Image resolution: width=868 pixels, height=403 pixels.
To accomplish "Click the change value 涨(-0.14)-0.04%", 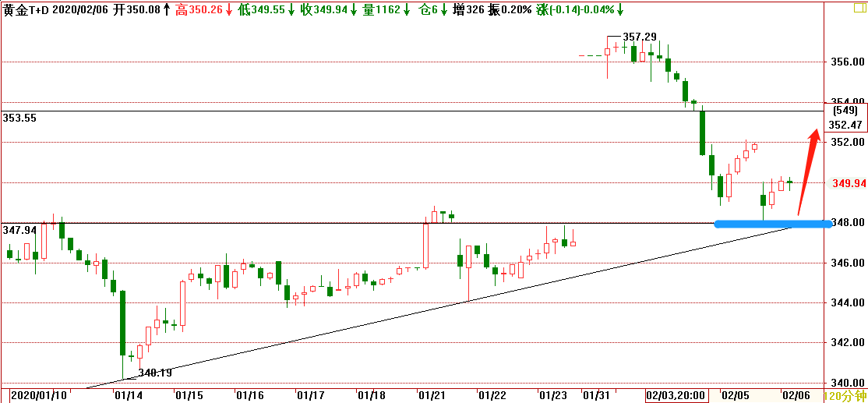I will [x=575, y=9].
